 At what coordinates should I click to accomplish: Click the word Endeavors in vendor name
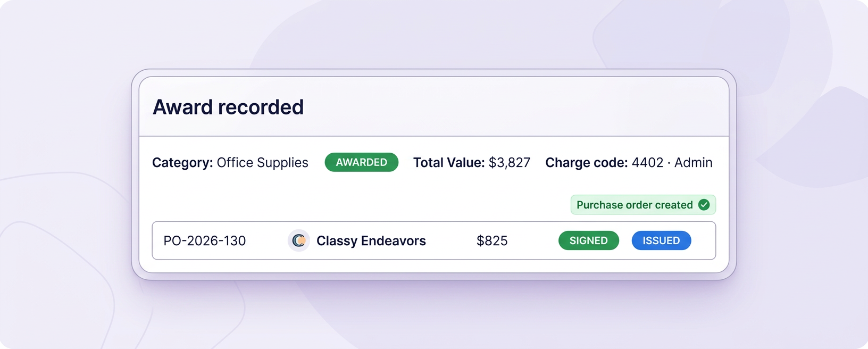coord(394,240)
